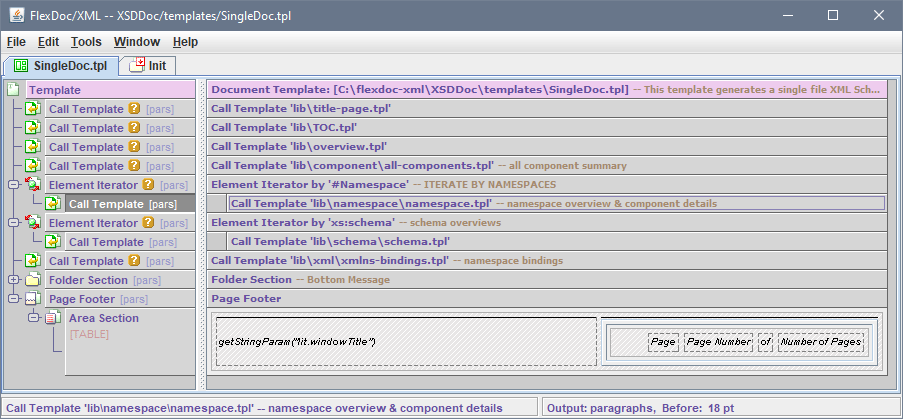Click the Java application icon in title bar
The height and width of the screenshot is (419, 903).
17,15
